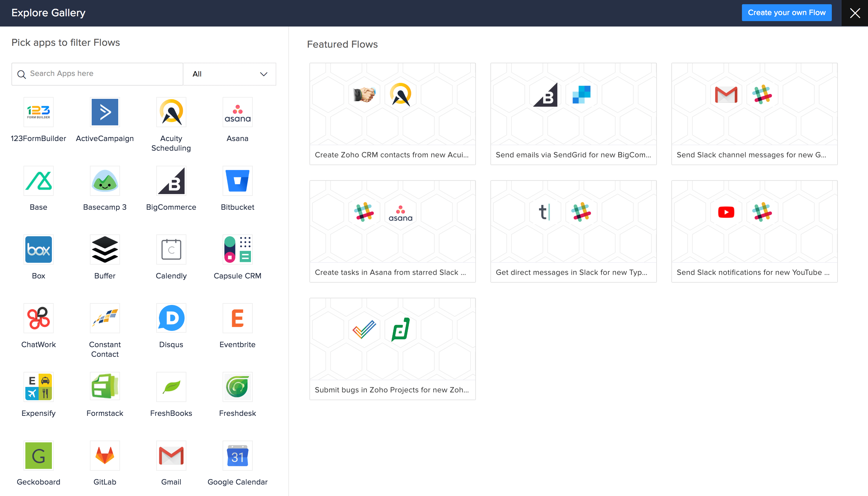This screenshot has width=868, height=496.
Task: Click Create your own Flow button
Action: 786,13
